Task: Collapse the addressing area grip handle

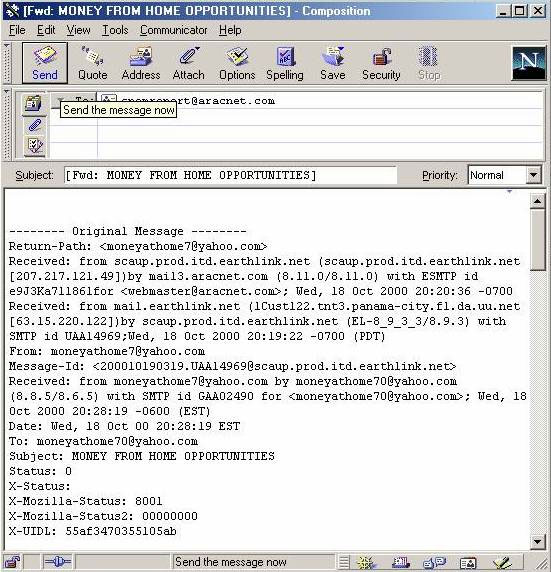Action: click(7, 124)
